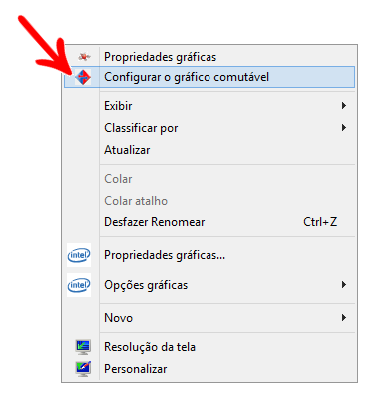
Task: Click the red-blue switchable graphics icon
Action: pyautogui.click(x=83, y=77)
